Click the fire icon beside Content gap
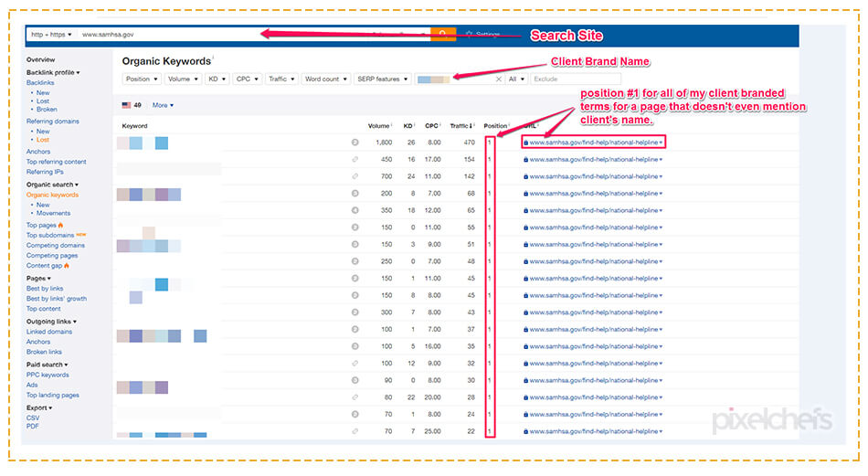 click(x=67, y=266)
